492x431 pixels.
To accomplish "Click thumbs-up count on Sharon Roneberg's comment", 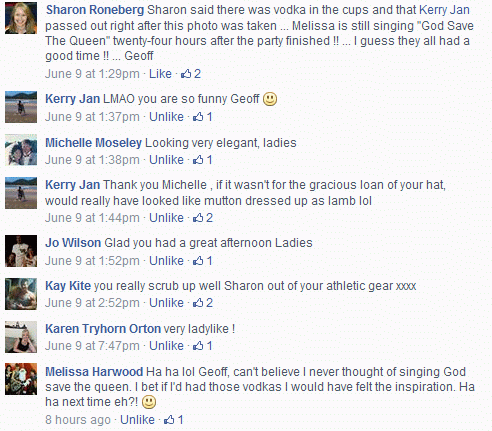I will (197, 74).
